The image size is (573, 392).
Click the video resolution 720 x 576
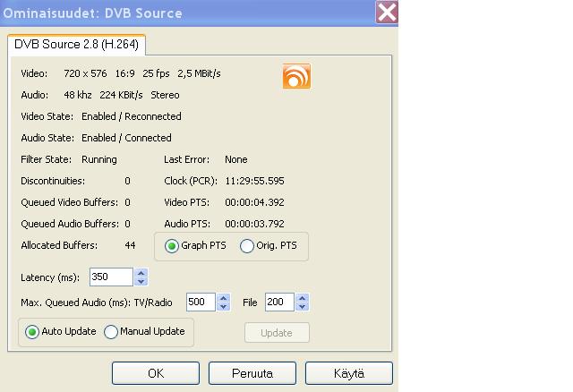(x=85, y=73)
